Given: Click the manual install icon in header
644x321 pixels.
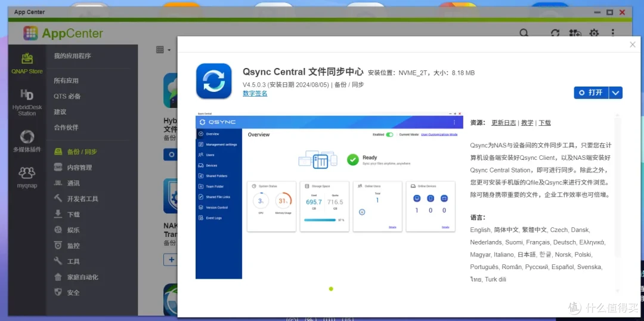Looking at the screenshot, I should (x=575, y=33).
